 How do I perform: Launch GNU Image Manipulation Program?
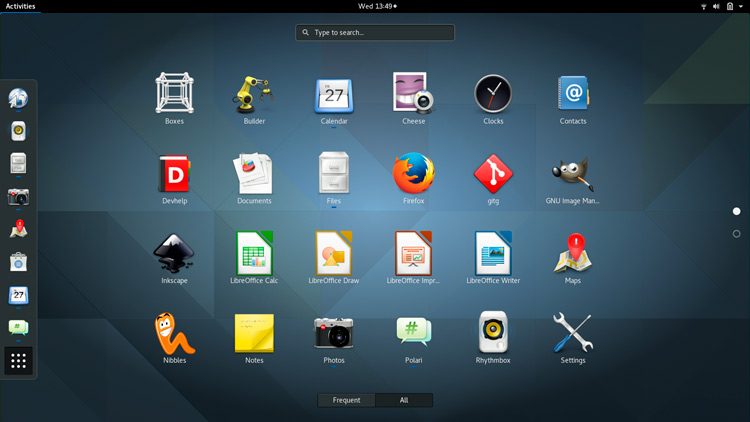tap(573, 173)
